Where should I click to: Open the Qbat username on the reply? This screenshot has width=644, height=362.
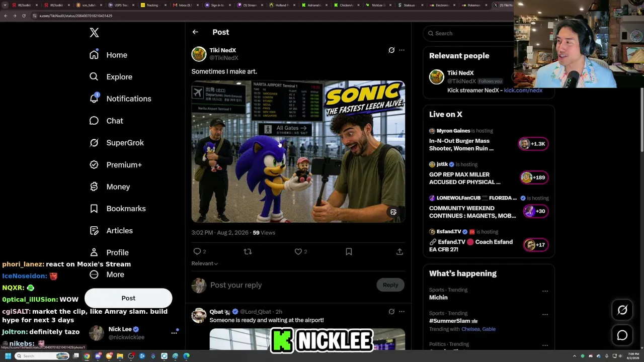click(x=216, y=312)
